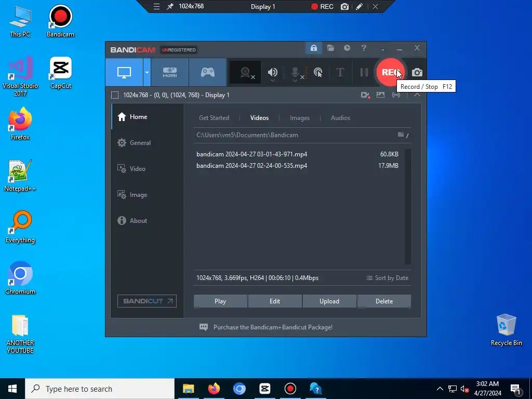Open output folder icon in title bar
The image size is (532, 399).
point(330,48)
